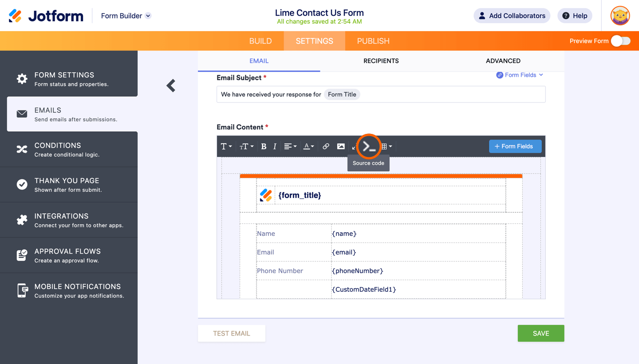The height and width of the screenshot is (364, 639).
Task: Click the blue + Form Fields button
Action: point(515,146)
